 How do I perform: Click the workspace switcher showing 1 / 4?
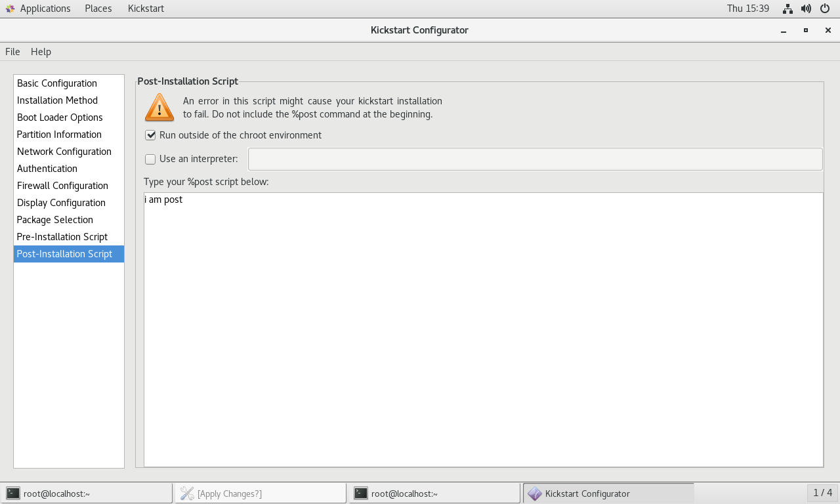pyautogui.click(x=822, y=493)
